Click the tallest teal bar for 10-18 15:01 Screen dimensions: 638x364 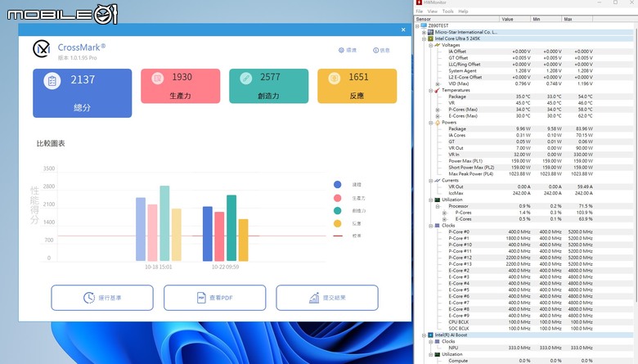coord(164,223)
